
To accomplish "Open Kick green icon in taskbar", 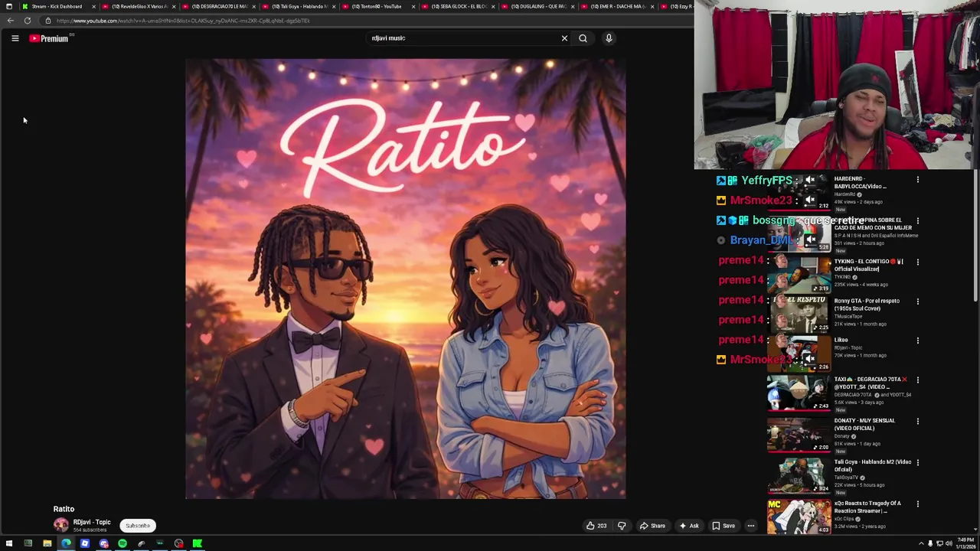I will click(198, 543).
